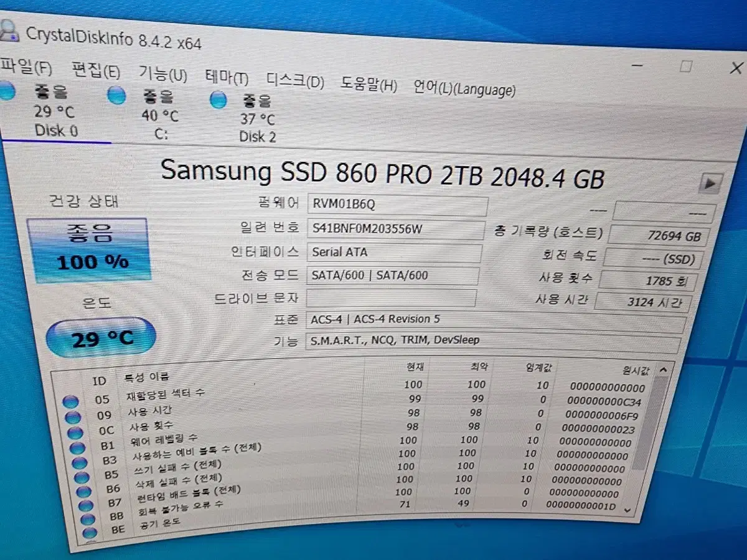
Task: Click the attribute list scroll up arrow
Action: click(x=664, y=371)
